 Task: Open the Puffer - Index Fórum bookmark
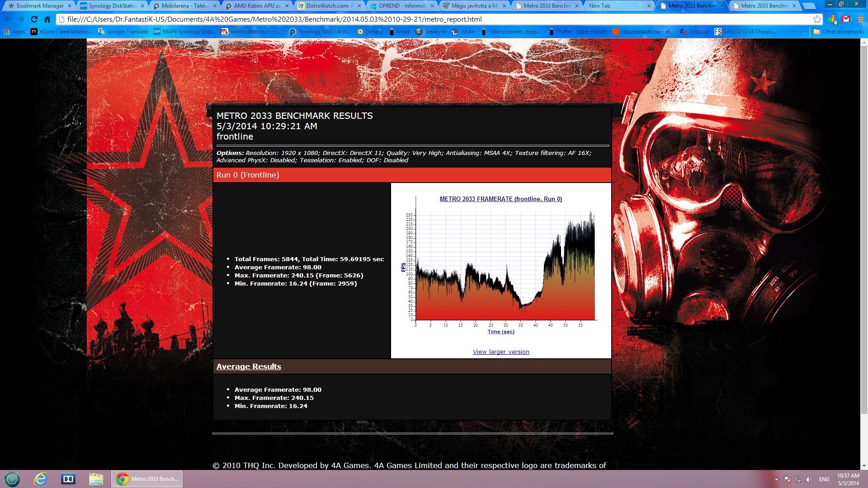(x=578, y=32)
